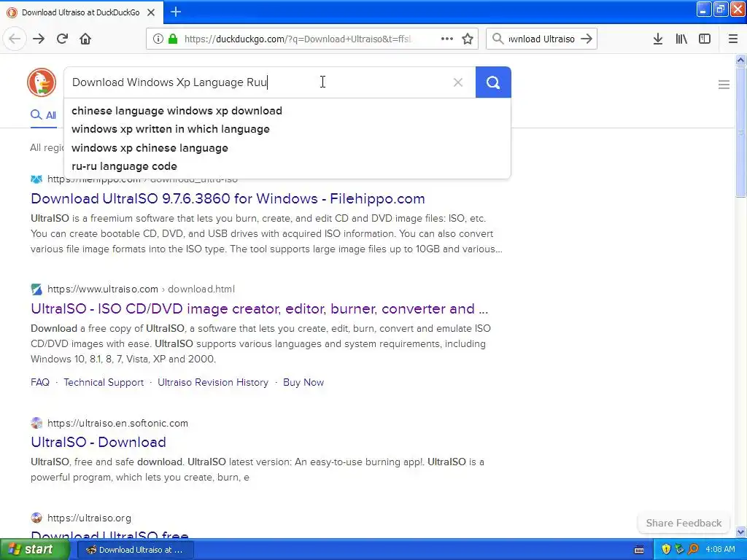The height and width of the screenshot is (560, 747).
Task: Click the system clock 4:08 AM
Action: pyautogui.click(x=720, y=550)
